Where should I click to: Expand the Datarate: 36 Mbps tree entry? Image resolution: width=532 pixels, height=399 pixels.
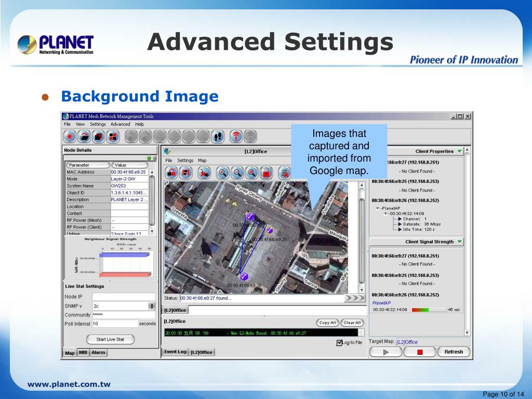[400, 224]
